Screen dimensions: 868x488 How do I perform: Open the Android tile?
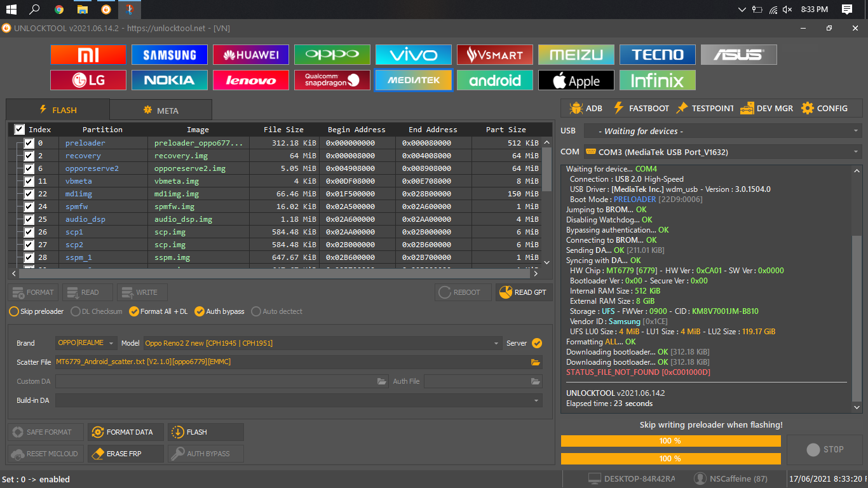pos(495,80)
